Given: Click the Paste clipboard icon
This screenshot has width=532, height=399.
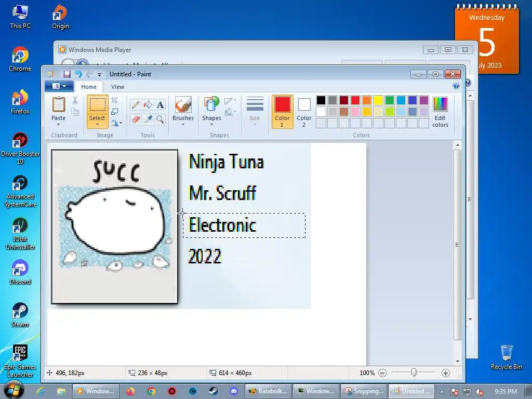Looking at the screenshot, I should [x=58, y=104].
